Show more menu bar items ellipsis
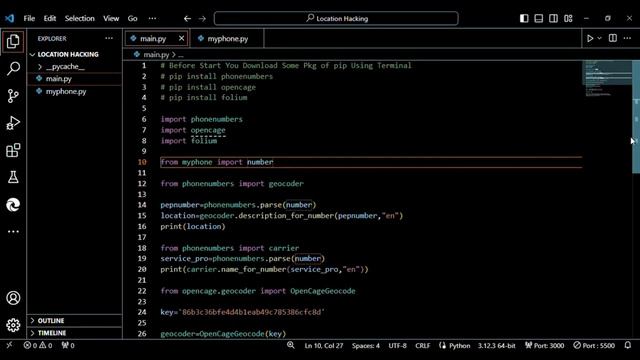 click(152, 18)
